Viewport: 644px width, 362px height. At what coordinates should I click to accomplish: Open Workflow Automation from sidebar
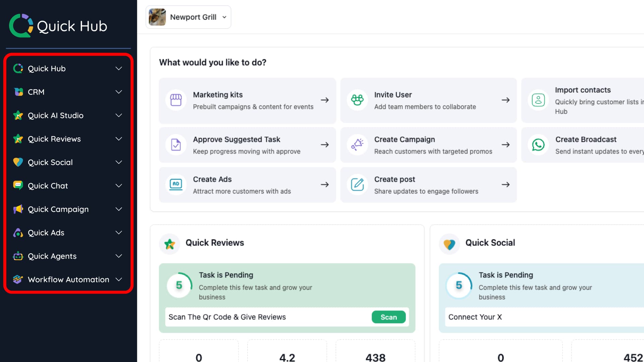tap(68, 280)
